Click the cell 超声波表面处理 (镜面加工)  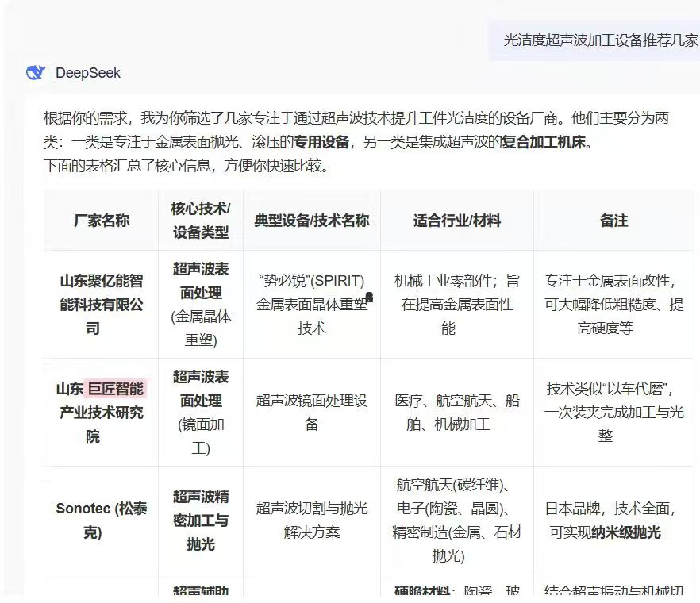(x=201, y=413)
